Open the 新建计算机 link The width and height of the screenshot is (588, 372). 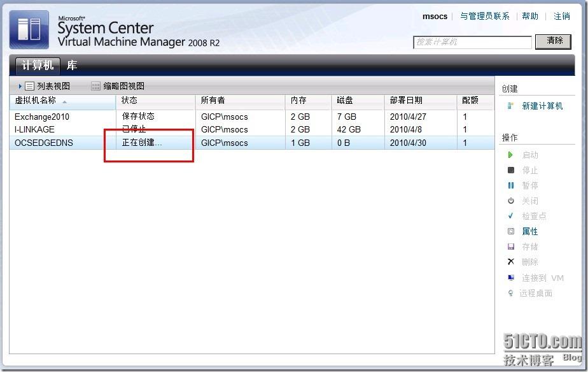pos(542,106)
